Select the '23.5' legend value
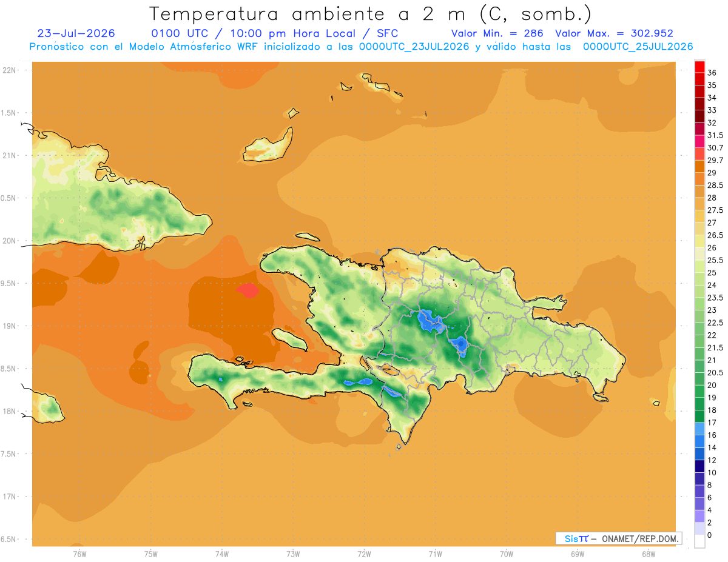728x562 pixels. [x=715, y=298]
